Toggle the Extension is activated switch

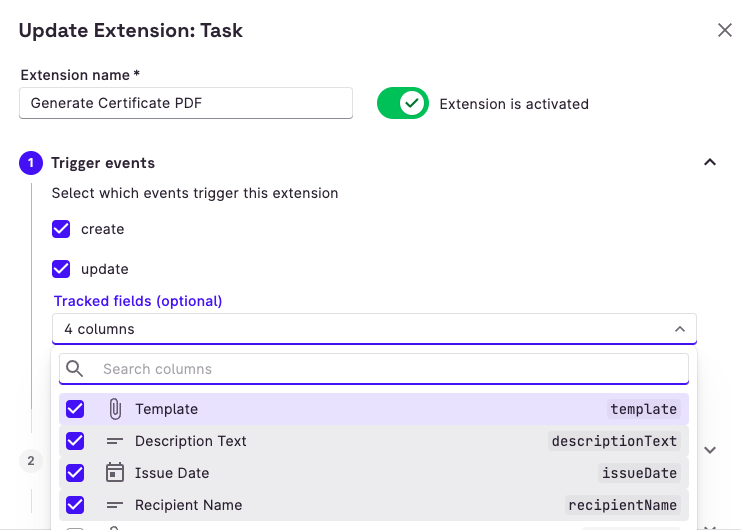pos(402,103)
